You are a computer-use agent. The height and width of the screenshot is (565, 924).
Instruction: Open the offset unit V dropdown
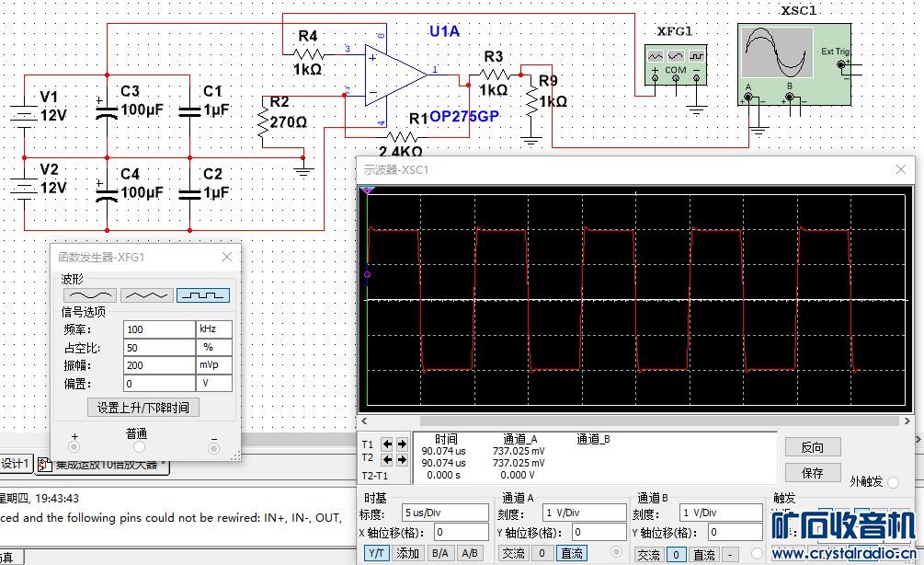pos(213,383)
